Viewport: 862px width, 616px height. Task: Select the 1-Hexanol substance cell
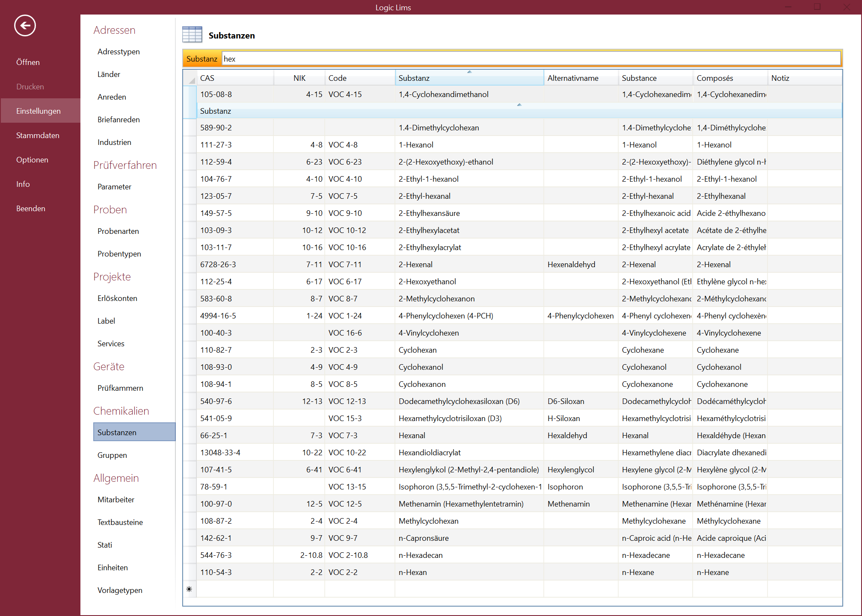(469, 145)
